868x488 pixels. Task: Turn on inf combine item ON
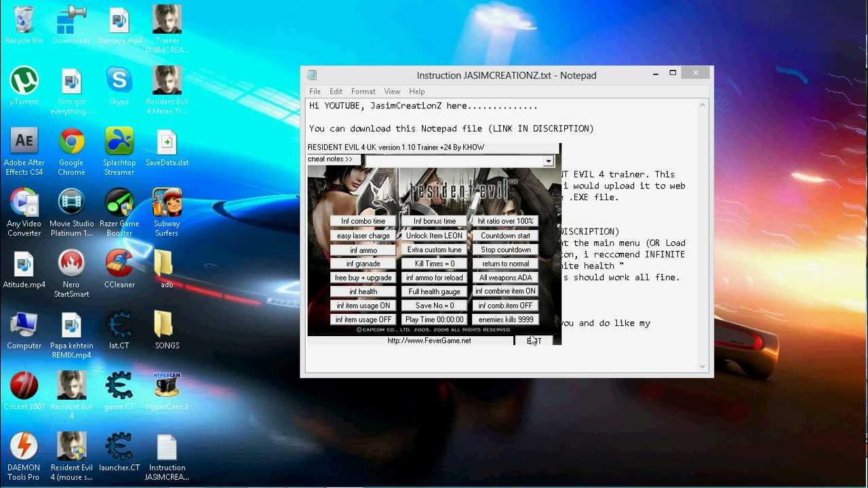coord(506,291)
